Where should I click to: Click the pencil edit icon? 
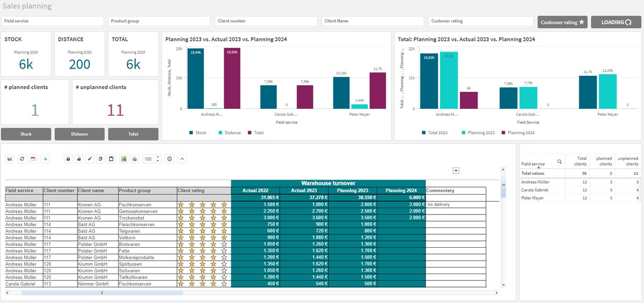tap(90, 159)
